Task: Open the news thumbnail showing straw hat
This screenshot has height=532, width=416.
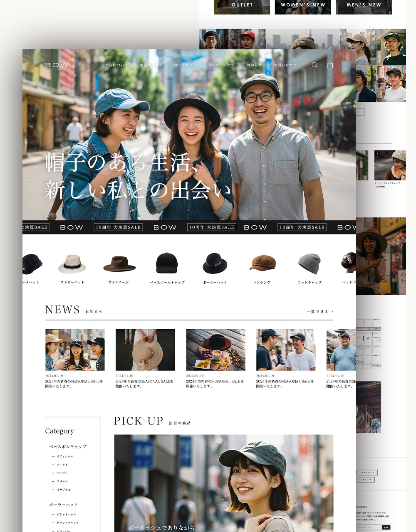Action: coord(145,350)
